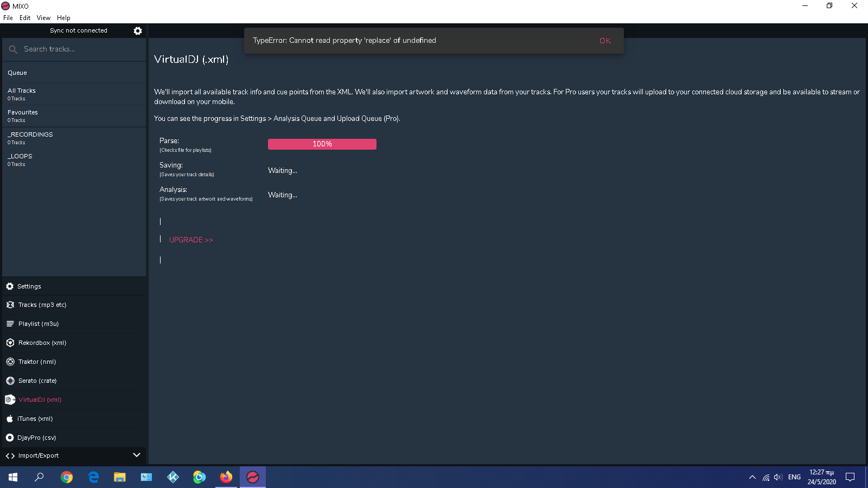Collapse the Import/Export section chevron
The image size is (868, 488).
point(137,455)
